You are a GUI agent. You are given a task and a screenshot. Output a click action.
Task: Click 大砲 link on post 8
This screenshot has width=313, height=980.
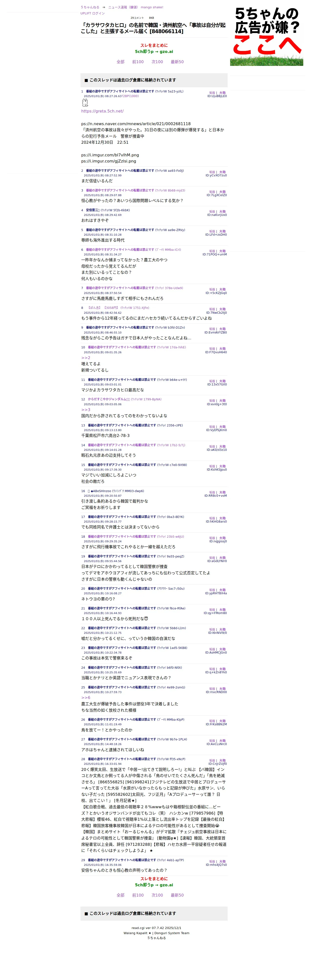[223, 309]
